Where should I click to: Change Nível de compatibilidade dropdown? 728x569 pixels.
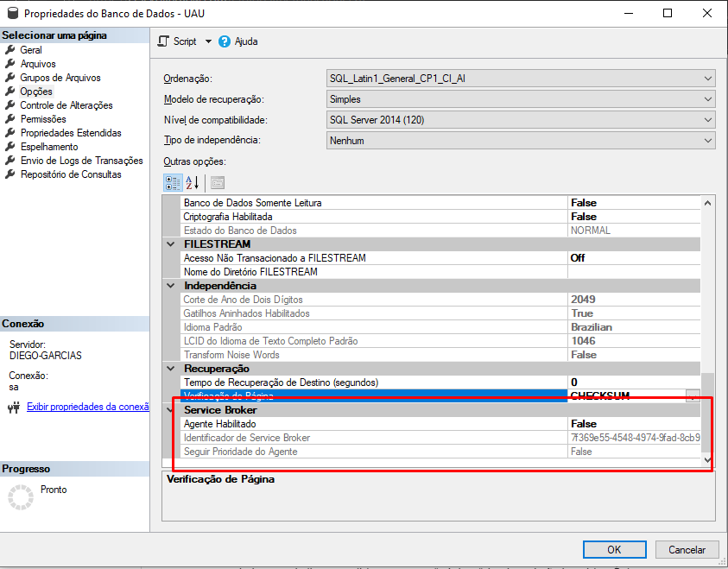point(707,120)
